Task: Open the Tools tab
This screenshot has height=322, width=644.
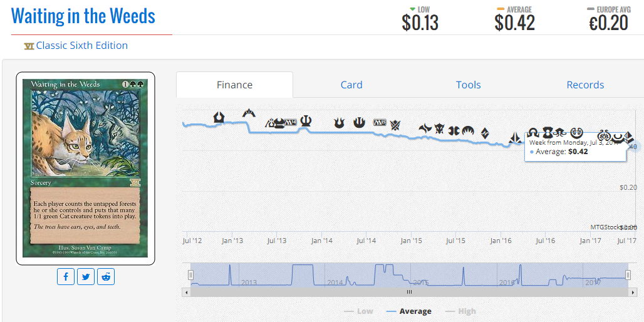Action: pos(468,85)
